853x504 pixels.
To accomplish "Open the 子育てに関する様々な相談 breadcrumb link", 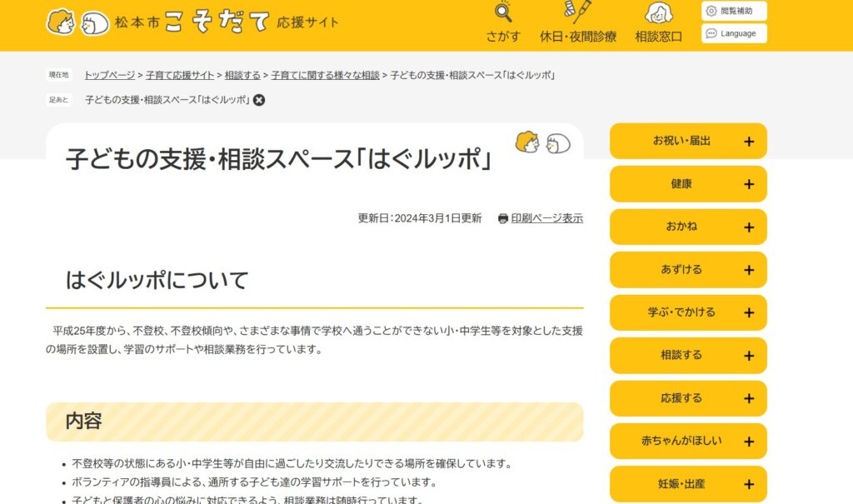I will click(x=325, y=74).
